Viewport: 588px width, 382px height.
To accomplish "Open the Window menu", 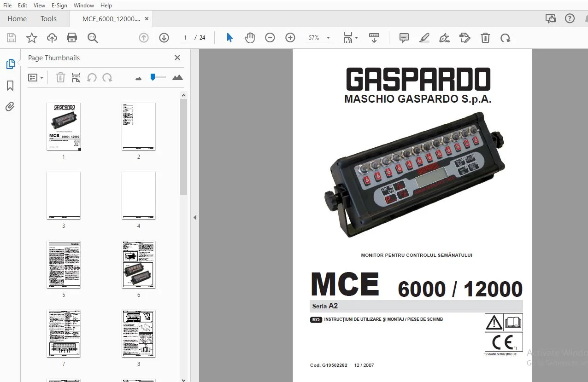I will (84, 6).
